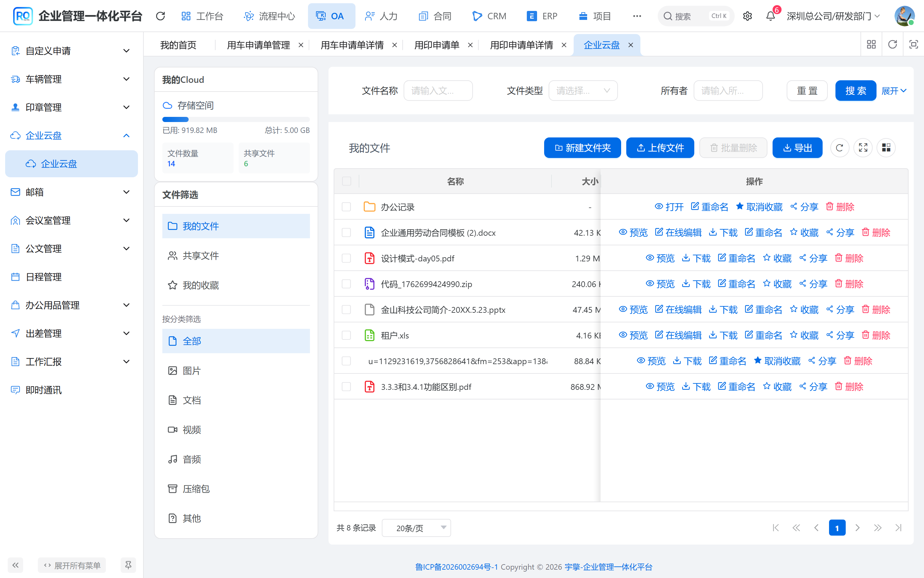Click the more menu ellipsis in top navigation
The image size is (924, 578).
637,16
